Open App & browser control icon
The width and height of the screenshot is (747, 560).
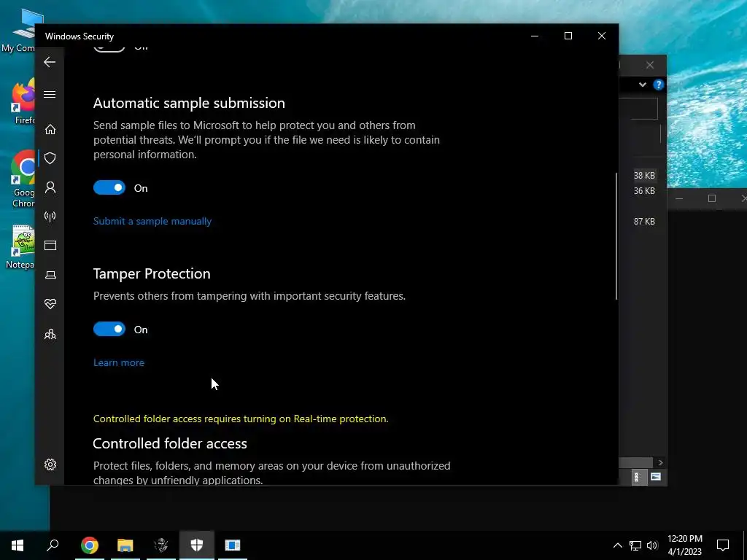(x=50, y=245)
